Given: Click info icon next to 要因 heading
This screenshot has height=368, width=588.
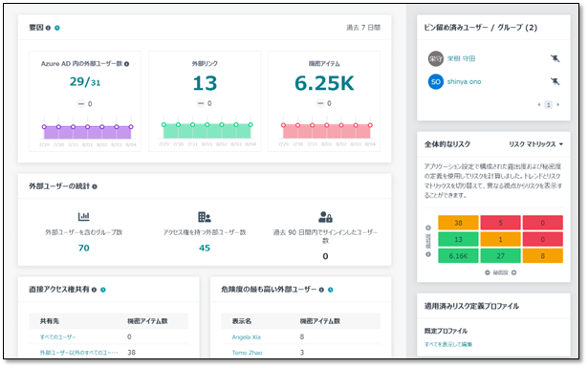Looking at the screenshot, I should pyautogui.click(x=48, y=28).
